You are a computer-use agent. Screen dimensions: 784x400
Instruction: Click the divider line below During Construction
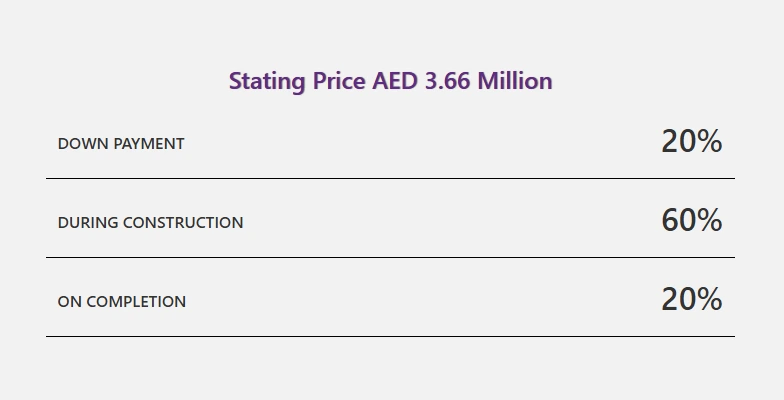pos(390,258)
